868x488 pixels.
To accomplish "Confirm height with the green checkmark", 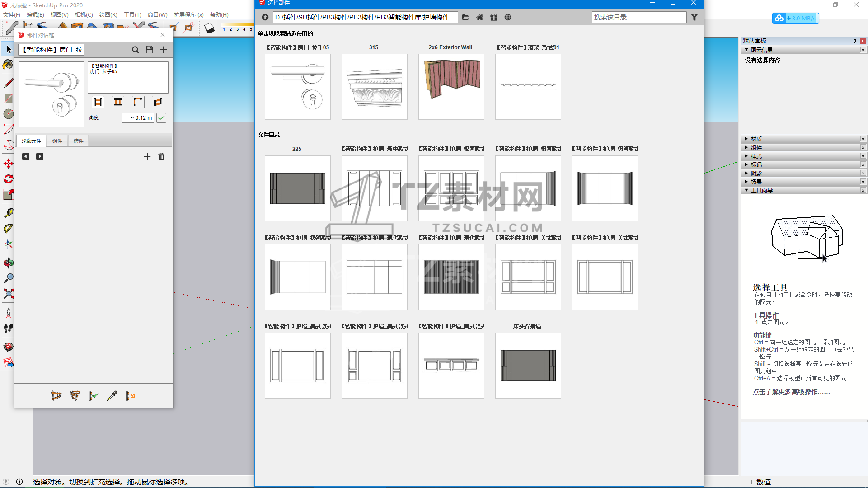I will pos(161,118).
